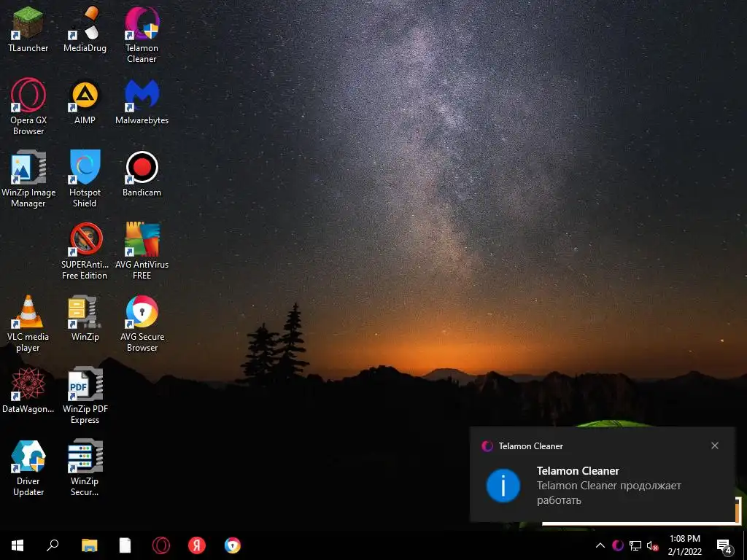Open network status tray icon
747x560 pixels.
click(635, 545)
